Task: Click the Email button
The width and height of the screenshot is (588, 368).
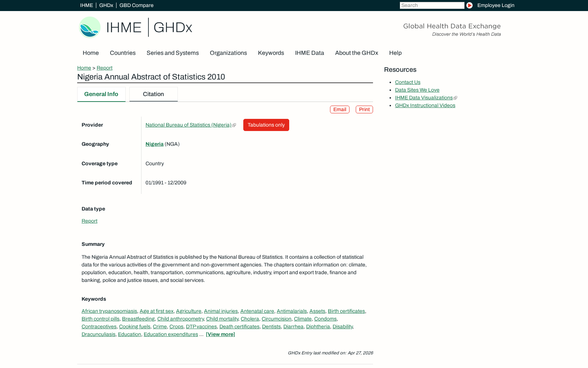Action: pos(340,109)
